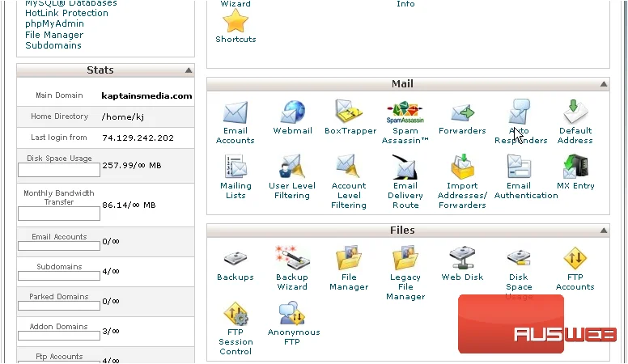Click the Stats panel header title
Viewport: 628px width, 364px height.
pyautogui.click(x=100, y=70)
